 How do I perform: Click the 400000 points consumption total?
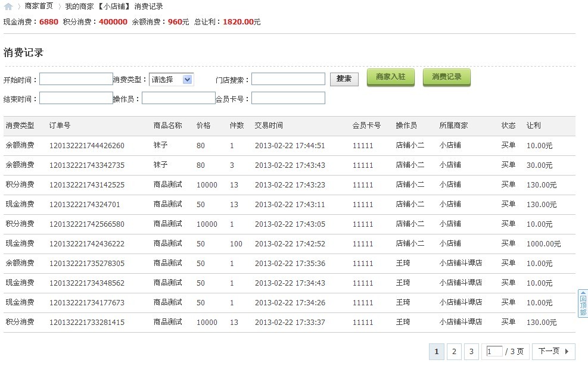coord(113,22)
